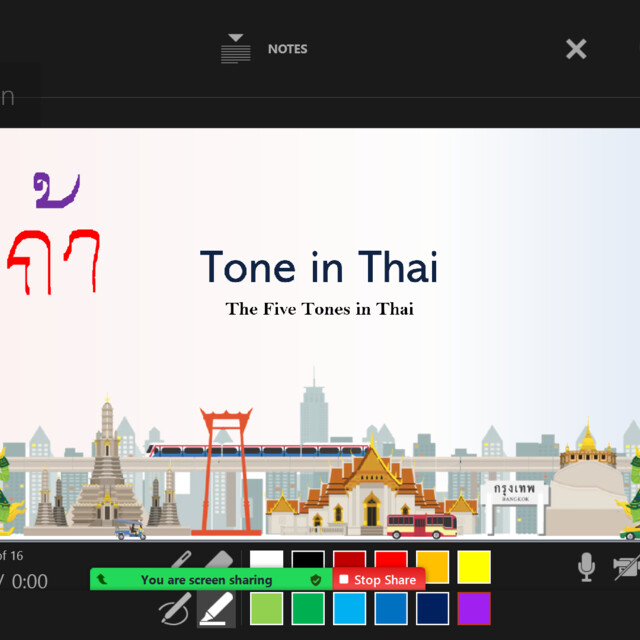The image size is (640, 640).
Task: Pick the yellow color swatch
Action: point(474,567)
